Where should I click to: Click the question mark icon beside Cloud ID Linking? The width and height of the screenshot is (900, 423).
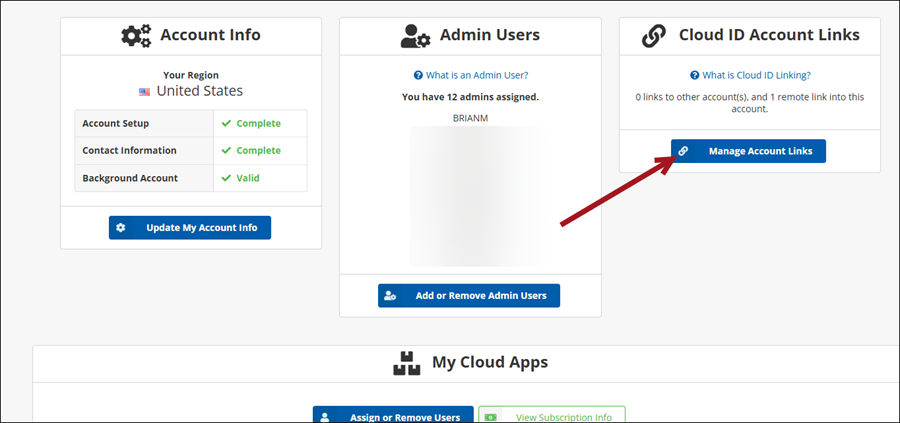tap(695, 75)
